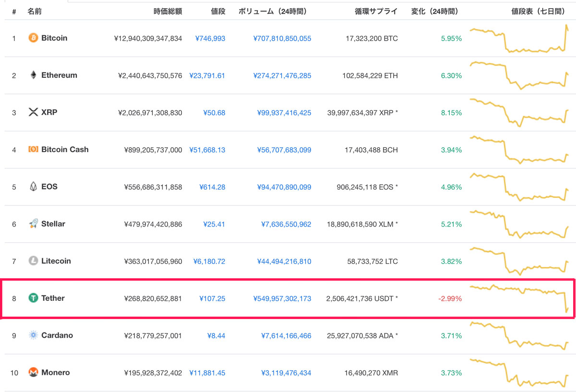This screenshot has height=392, width=576.
Task: Click the Litecoin logo icon
Action: click(33, 261)
